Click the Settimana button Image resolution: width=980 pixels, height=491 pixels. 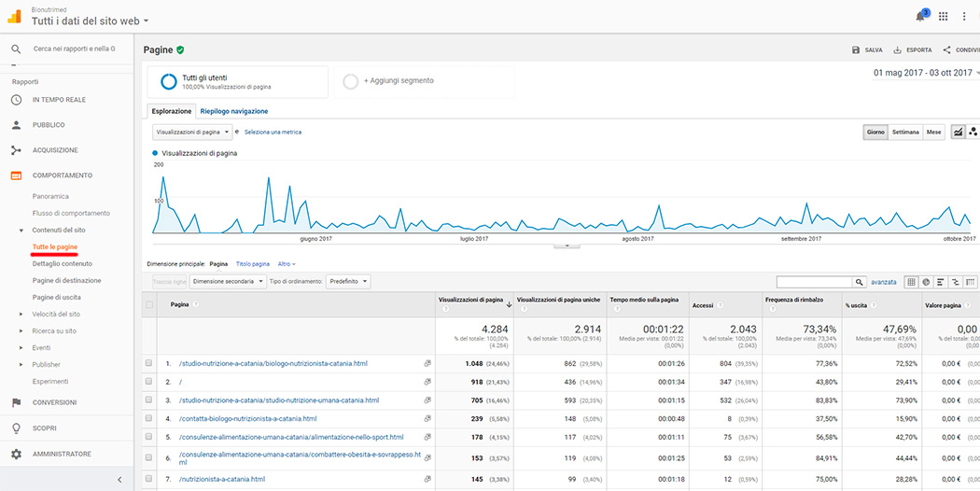(x=905, y=132)
